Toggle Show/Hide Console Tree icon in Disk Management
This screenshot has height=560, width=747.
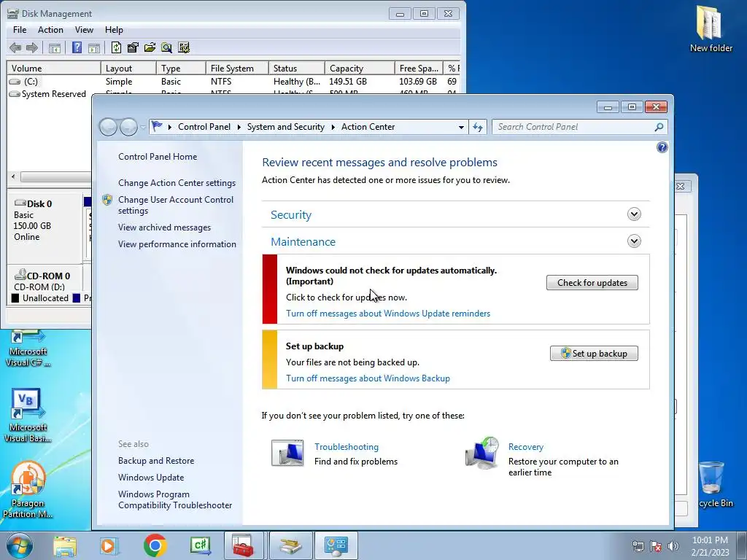coord(55,47)
